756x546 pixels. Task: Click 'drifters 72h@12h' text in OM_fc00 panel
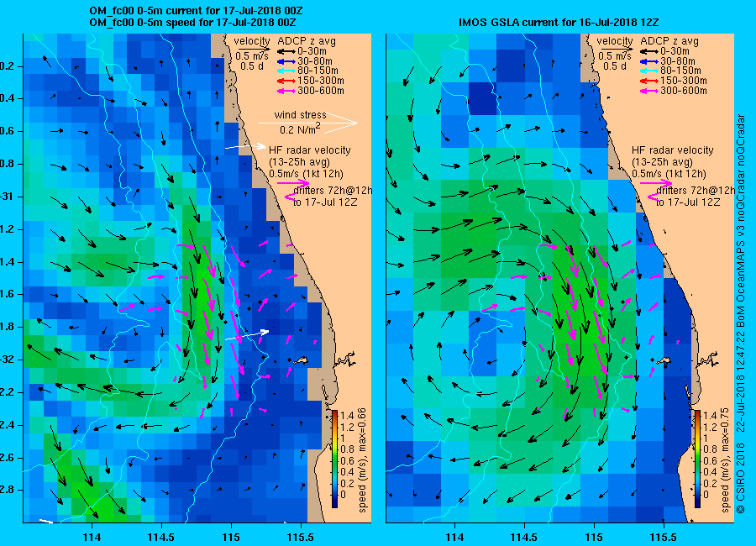point(333,191)
